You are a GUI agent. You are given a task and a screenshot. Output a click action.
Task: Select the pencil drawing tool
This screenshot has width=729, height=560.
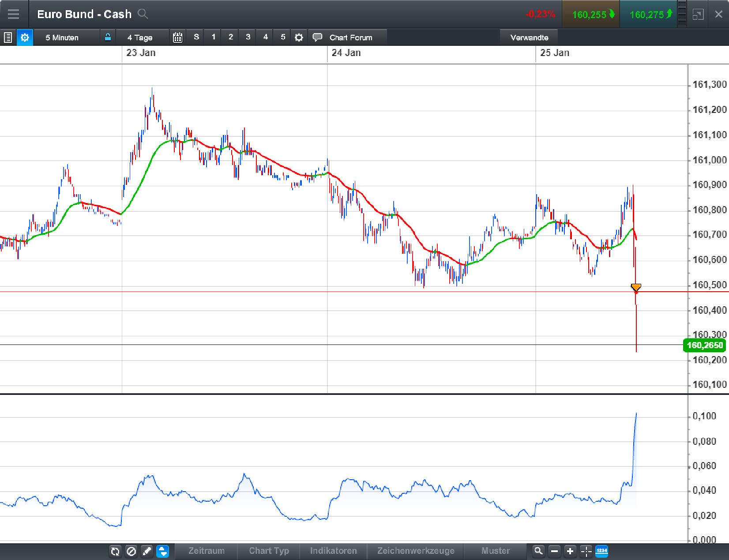coord(147,551)
